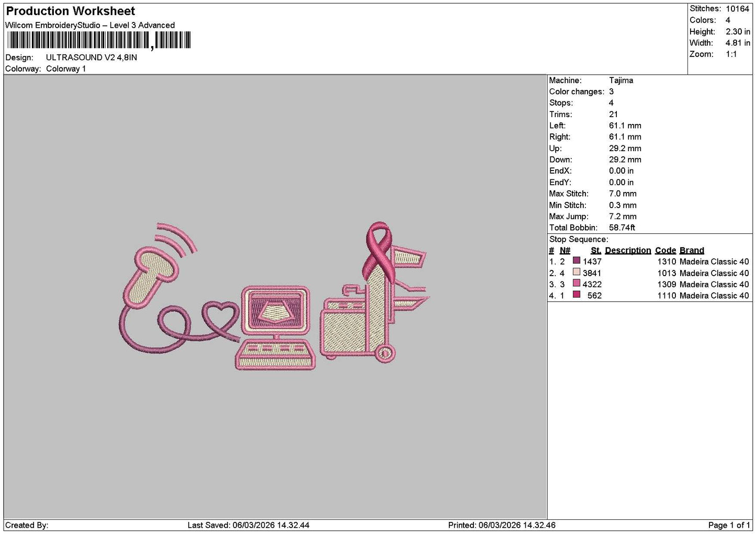Screen dimensions: 756x534
Task: Click 'Madeira Classic 40' for code 1013
Action: 714,273
